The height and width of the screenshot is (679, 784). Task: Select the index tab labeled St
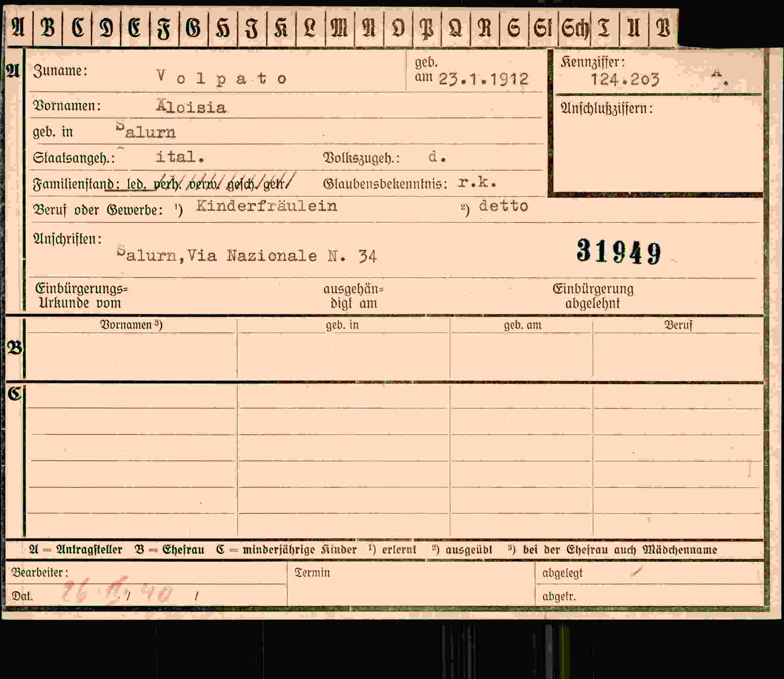pyautogui.click(x=543, y=28)
